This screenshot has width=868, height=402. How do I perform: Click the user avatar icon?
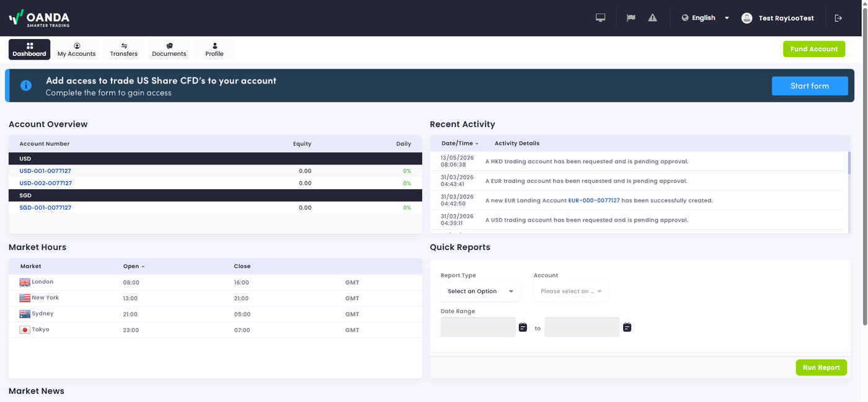click(x=746, y=18)
